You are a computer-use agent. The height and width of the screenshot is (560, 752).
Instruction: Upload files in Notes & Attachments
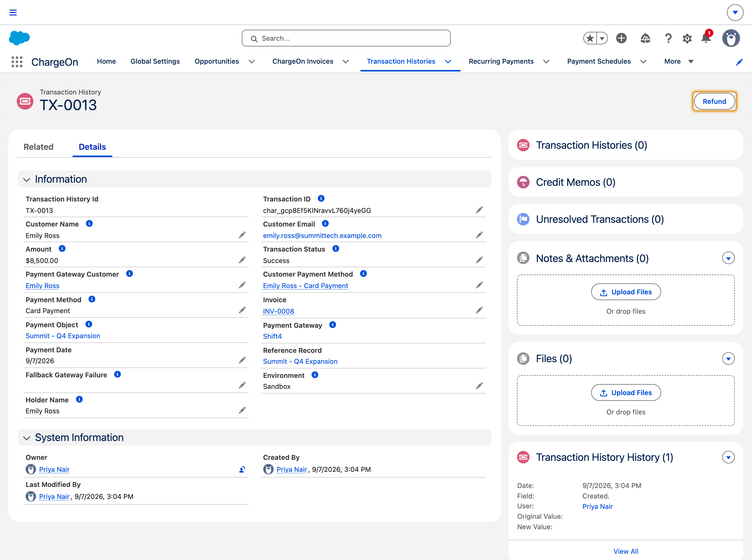click(x=626, y=292)
